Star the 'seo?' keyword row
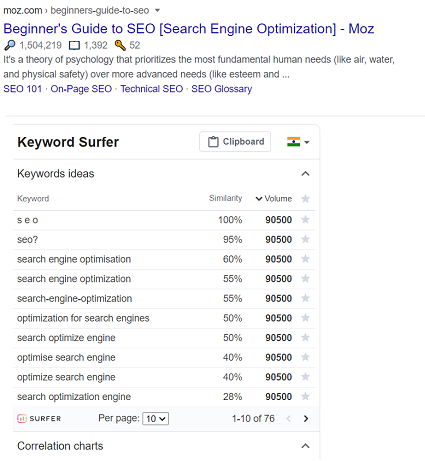 (305, 239)
